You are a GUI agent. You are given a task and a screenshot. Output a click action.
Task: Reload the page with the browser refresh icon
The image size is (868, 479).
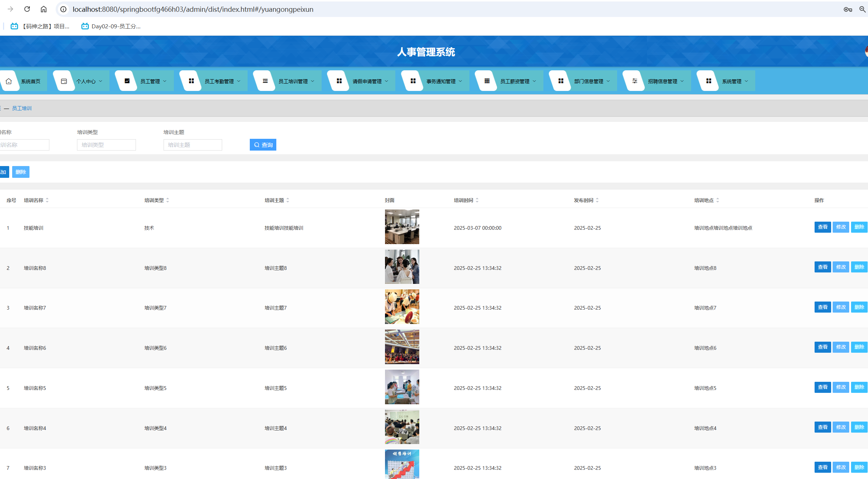27,9
